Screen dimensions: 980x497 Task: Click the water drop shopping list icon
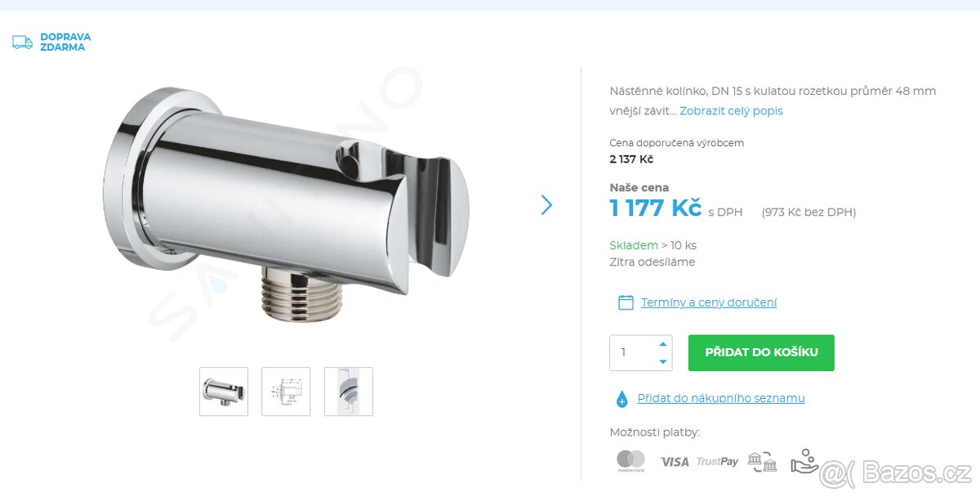coord(621,399)
